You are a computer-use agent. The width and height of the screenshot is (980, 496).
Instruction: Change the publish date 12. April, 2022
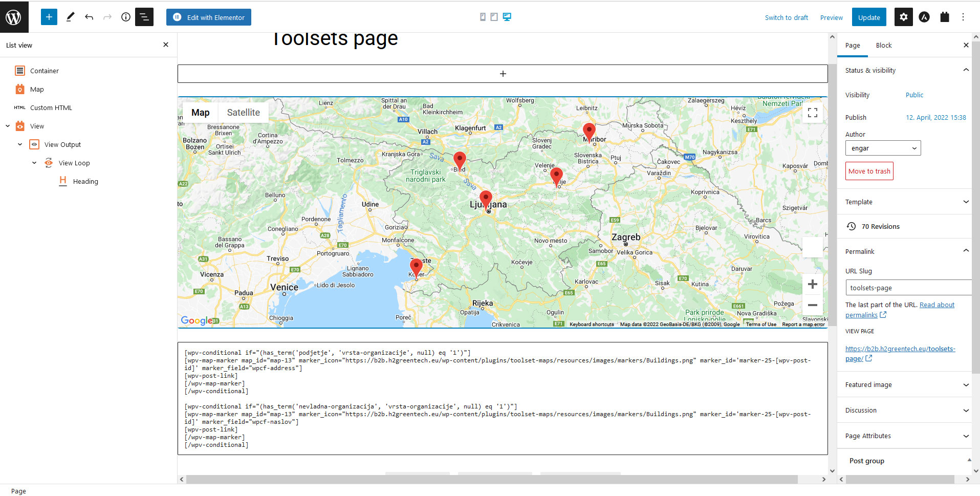click(x=936, y=117)
